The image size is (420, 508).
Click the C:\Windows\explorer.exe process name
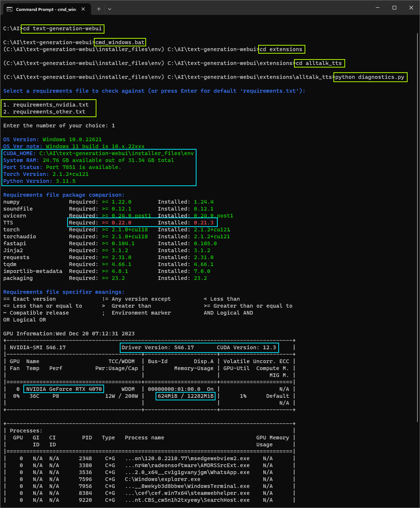point(163,479)
